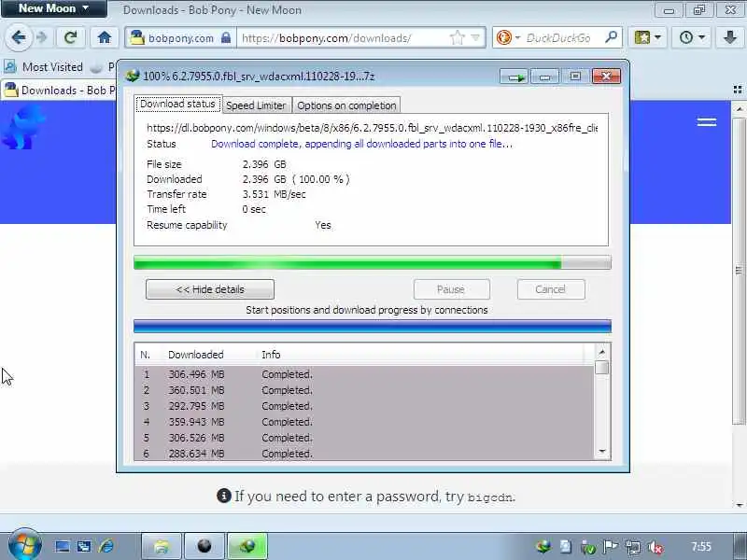747x560 pixels.
Task: Click the muted volume tray icon
Action: (x=656, y=547)
